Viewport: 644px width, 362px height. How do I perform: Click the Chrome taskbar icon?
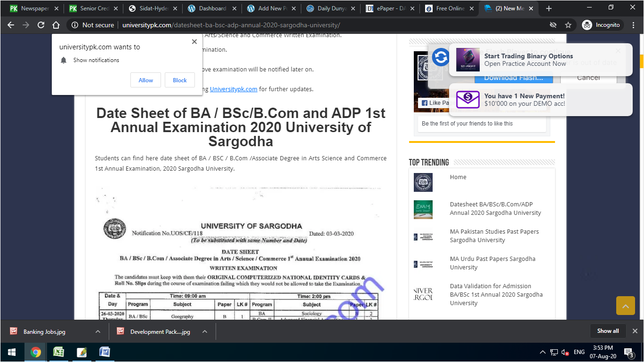(x=35, y=352)
